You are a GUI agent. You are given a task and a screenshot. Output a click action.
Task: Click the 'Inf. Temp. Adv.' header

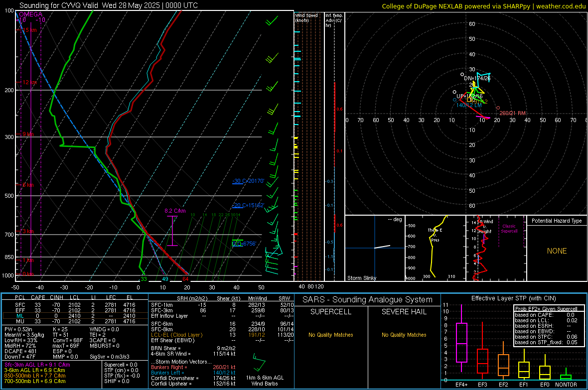point(334,20)
